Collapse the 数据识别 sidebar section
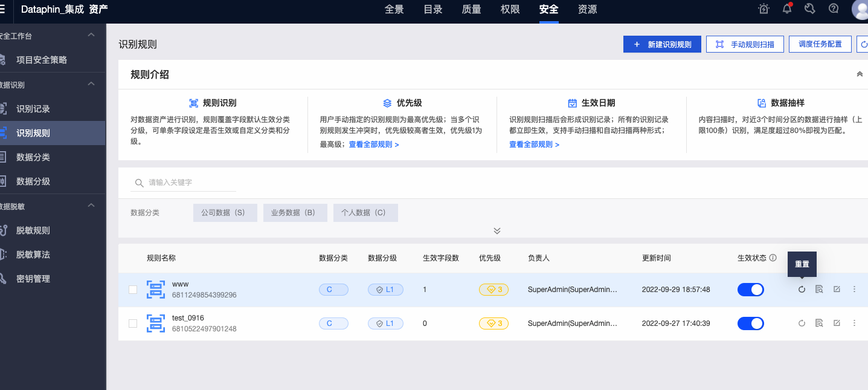Viewport: 868px width, 390px height. pyautogui.click(x=91, y=85)
